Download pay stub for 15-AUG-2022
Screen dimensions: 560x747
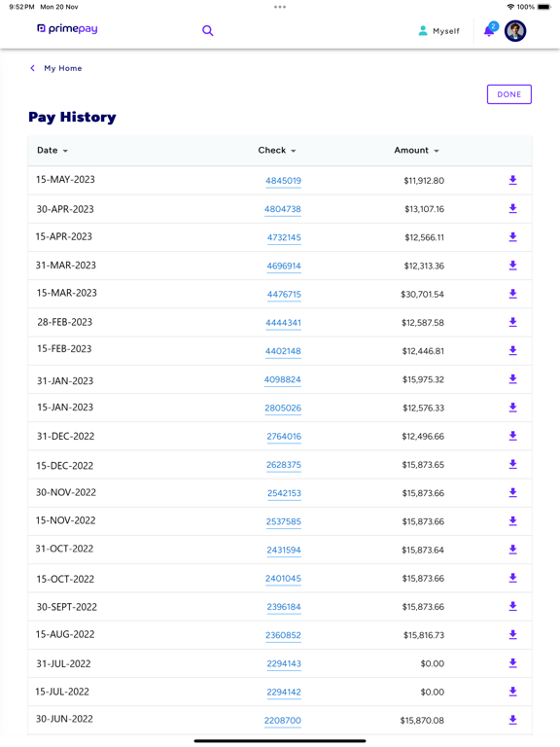coord(513,634)
